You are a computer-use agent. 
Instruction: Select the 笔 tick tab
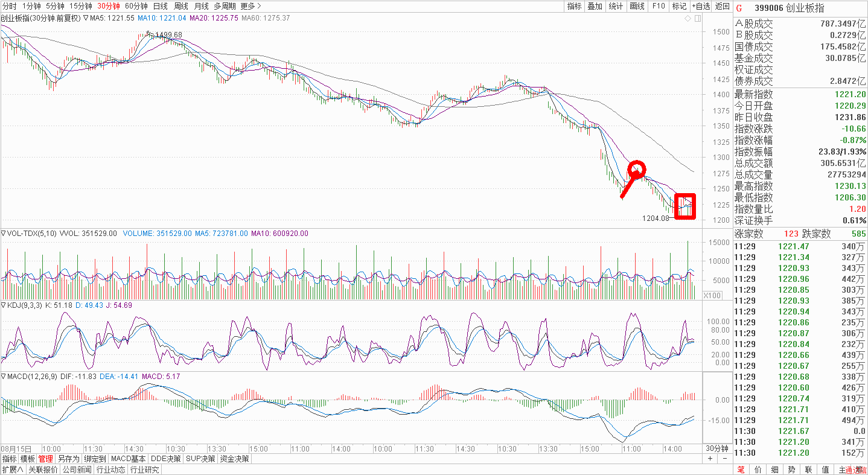pos(741,470)
